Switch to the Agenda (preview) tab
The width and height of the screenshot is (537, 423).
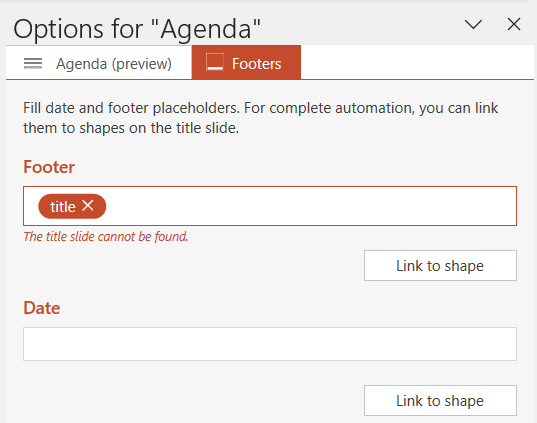tap(99, 63)
